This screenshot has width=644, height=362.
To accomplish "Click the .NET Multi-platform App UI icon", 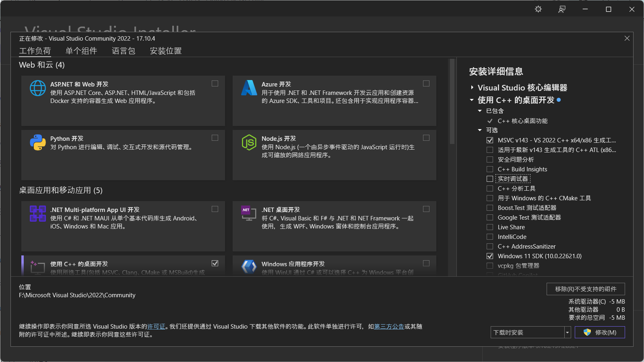I will [37, 214].
